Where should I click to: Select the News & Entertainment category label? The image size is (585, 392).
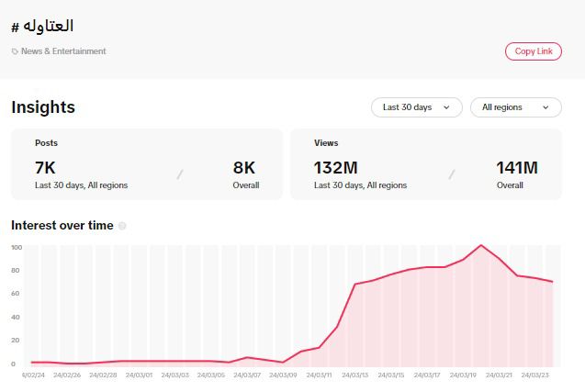63,51
